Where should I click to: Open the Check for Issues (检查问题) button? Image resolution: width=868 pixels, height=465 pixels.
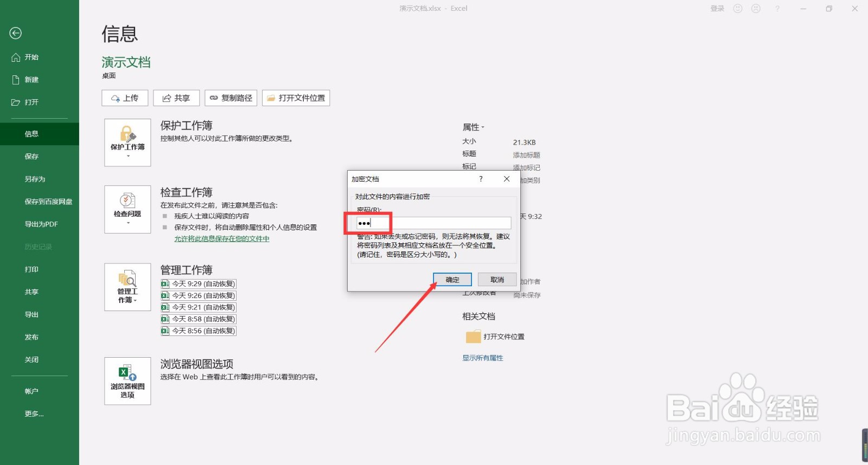click(127, 209)
